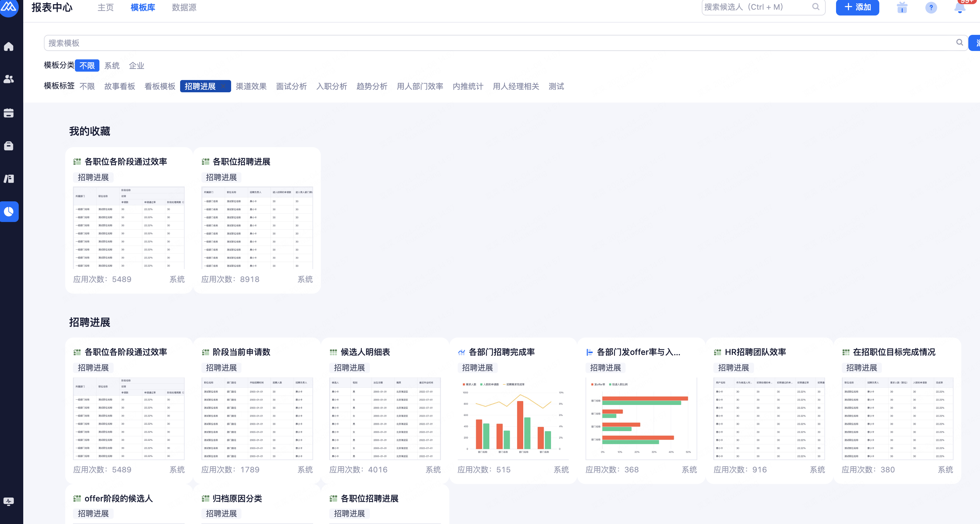
Task: Remove 招聘进展 tag filter with its x
Action: [224, 86]
